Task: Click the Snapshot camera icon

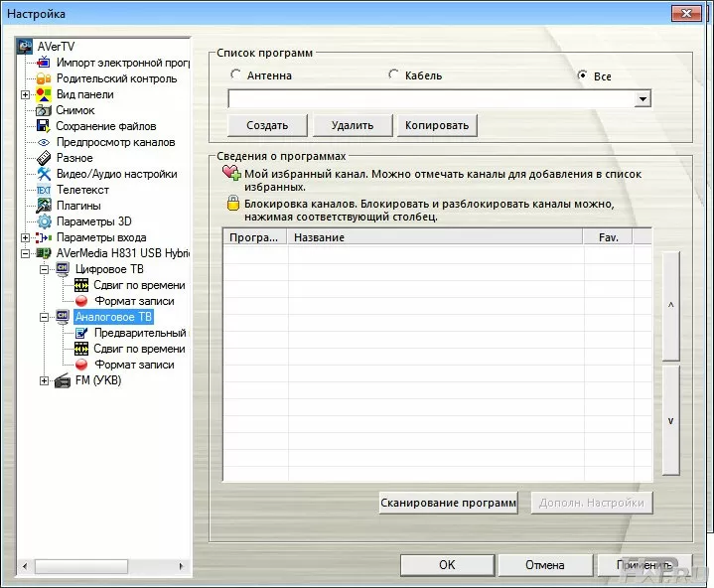Action: (44, 110)
